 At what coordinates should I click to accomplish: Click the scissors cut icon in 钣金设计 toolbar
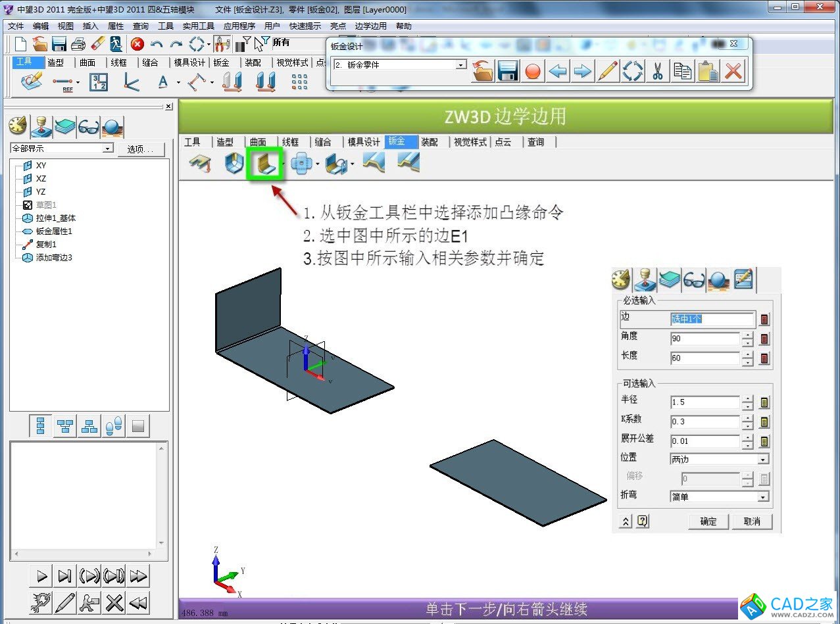(657, 70)
